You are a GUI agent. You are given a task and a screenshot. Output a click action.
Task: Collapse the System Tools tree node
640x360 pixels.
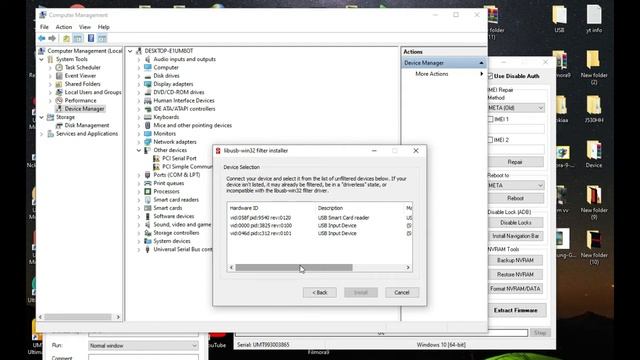pos(42,60)
